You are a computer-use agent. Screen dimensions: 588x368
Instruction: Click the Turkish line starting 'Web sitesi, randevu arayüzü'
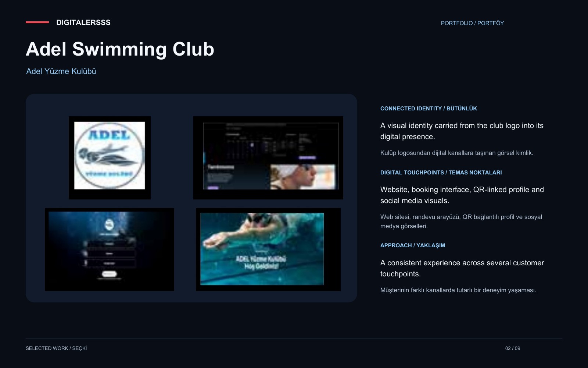point(461,222)
